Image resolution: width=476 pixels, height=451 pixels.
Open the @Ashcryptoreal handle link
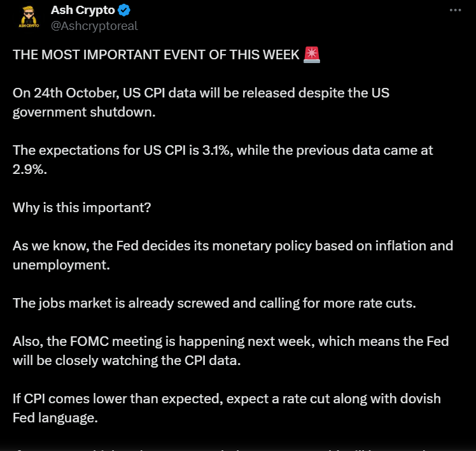(x=94, y=25)
